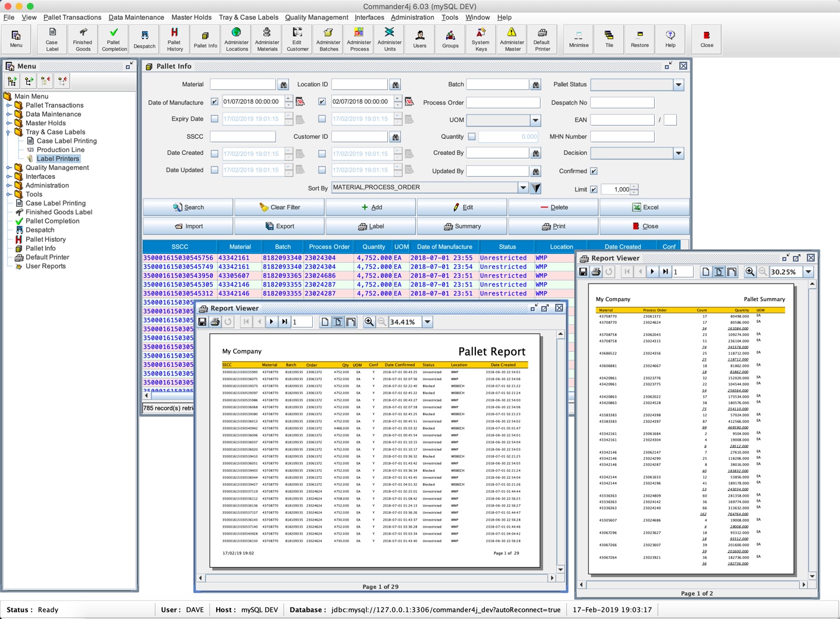This screenshot has width=840, height=619.
Task: Click the System Keys toolbar icon
Action: 481,38
